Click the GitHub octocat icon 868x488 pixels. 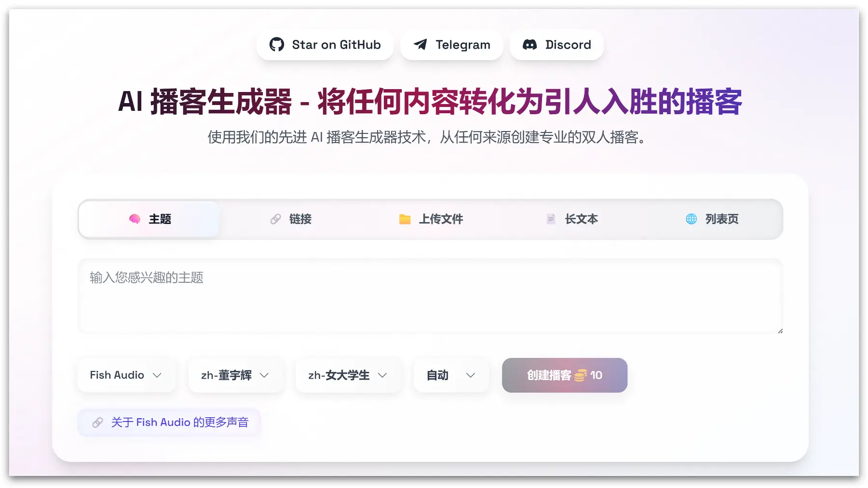click(x=277, y=45)
